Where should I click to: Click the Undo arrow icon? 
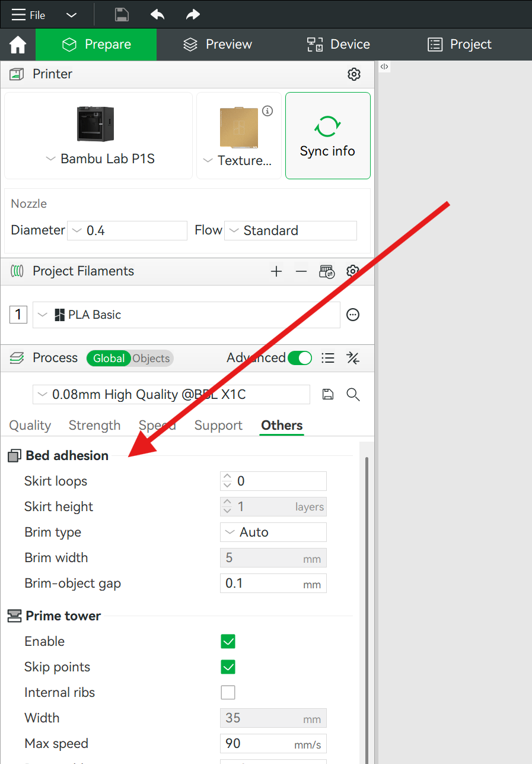[157, 15]
